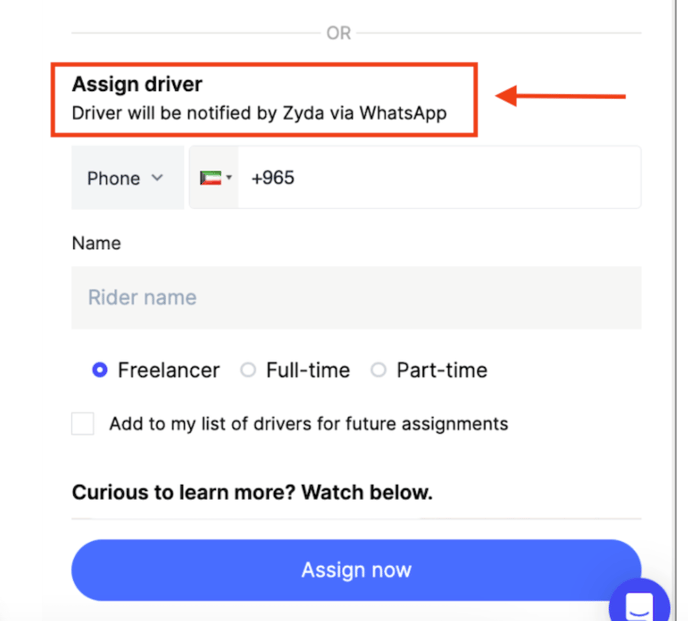The width and height of the screenshot is (688, 621).
Task: Tick the add to my drivers list checkbox
Action: [x=82, y=424]
